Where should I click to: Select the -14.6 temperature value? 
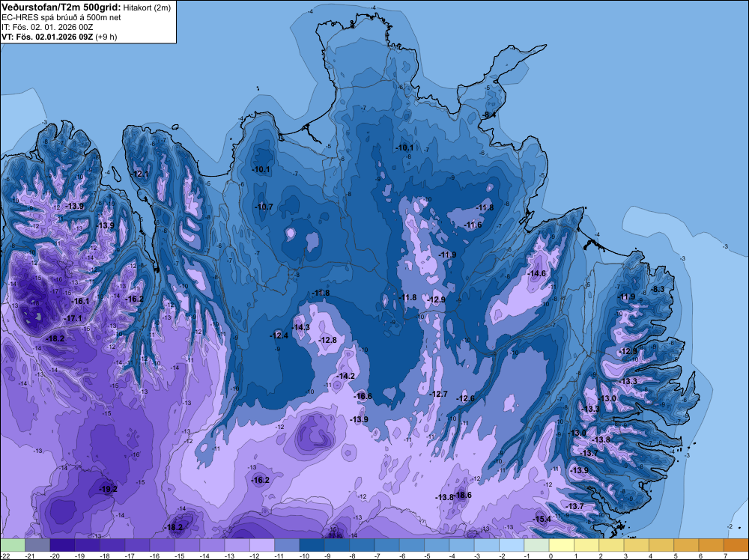(536, 273)
